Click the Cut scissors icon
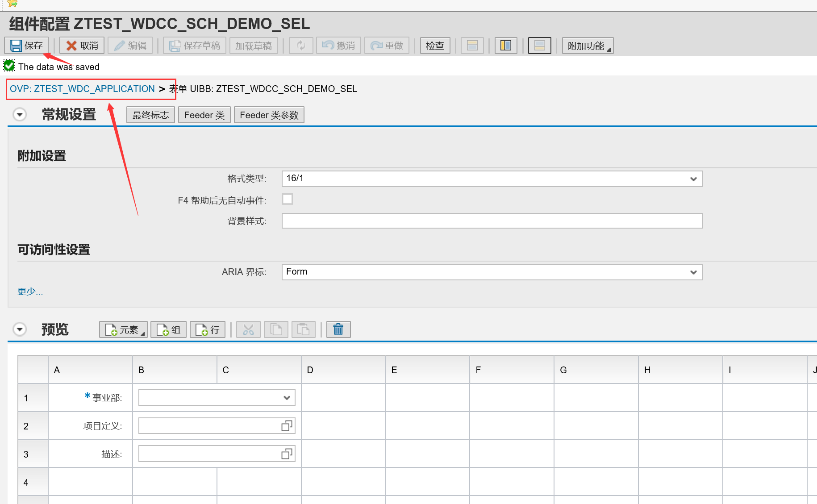The image size is (817, 504). [248, 329]
